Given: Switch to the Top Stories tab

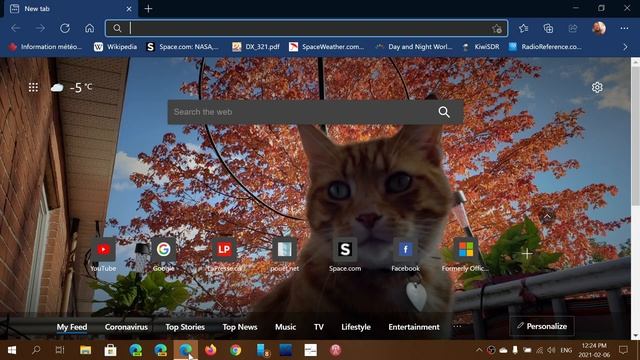Looking at the screenshot, I should coord(185,327).
